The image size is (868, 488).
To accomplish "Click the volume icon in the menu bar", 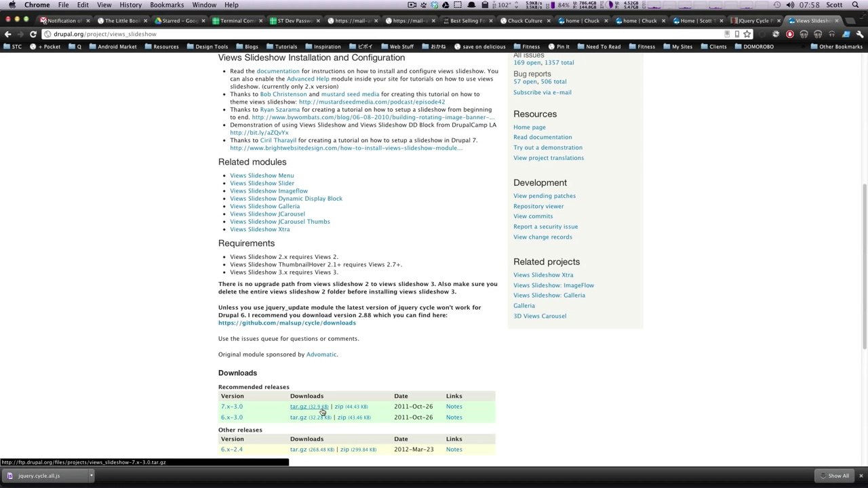I will [x=790, y=5].
